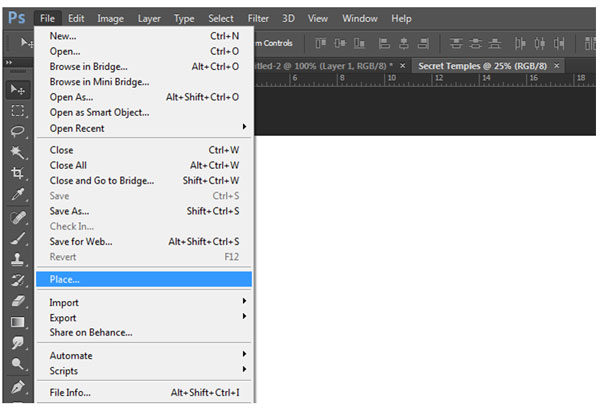The height and width of the screenshot is (408, 600).
Task: Choose Share on Behance...
Action: [144, 333]
